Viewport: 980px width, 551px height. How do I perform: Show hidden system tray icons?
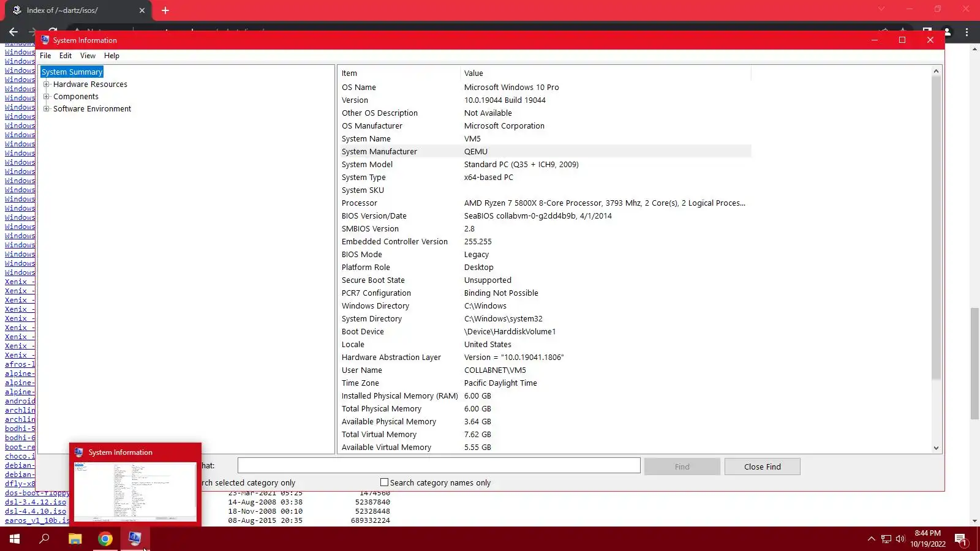coord(871,539)
